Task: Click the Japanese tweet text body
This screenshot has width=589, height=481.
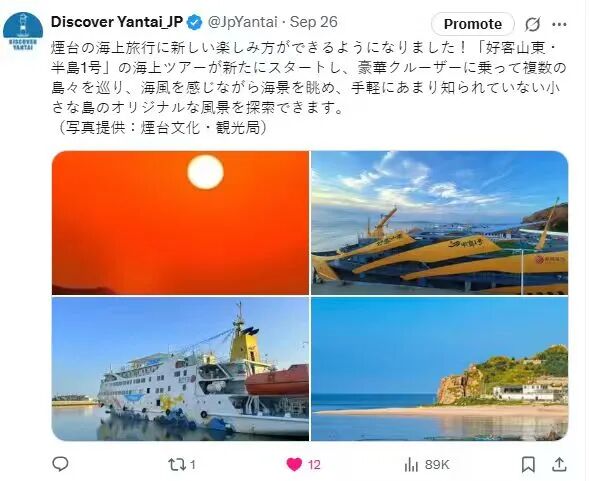Action: coord(309,88)
